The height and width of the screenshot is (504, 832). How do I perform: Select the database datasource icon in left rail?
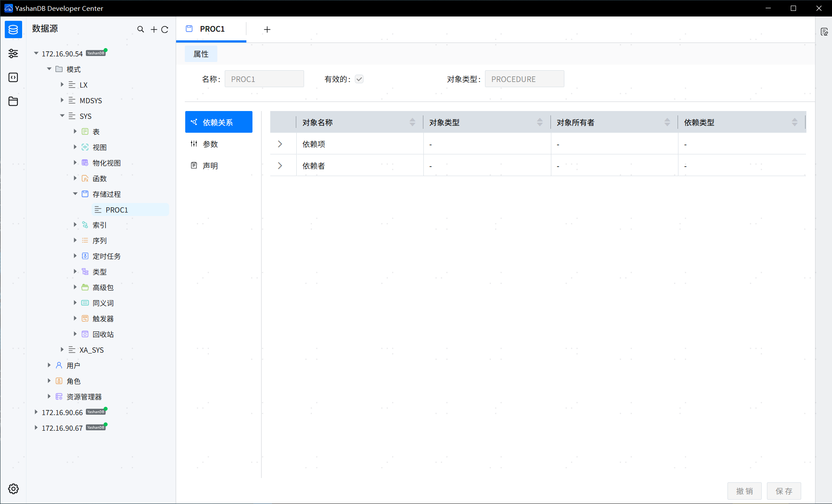click(x=13, y=29)
